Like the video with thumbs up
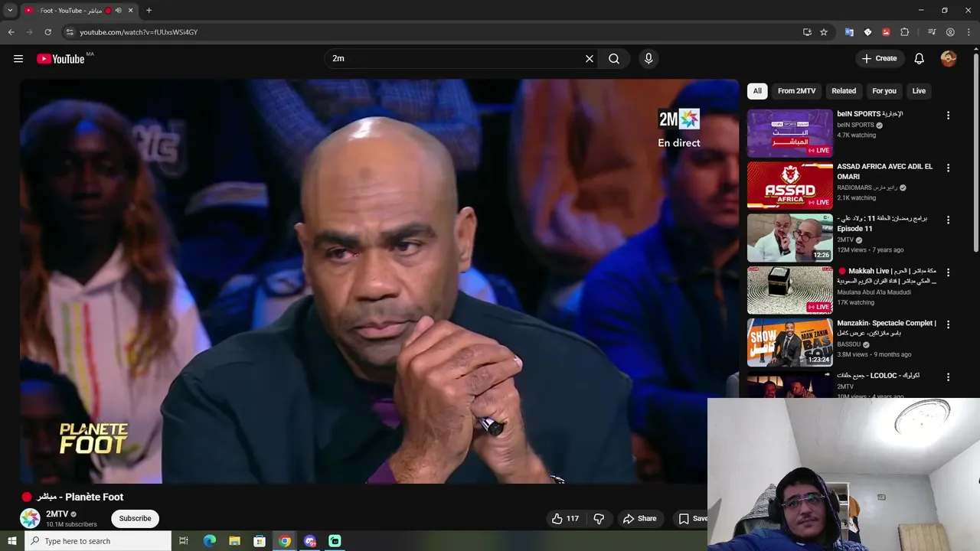The height and width of the screenshot is (551, 980). pos(565,518)
